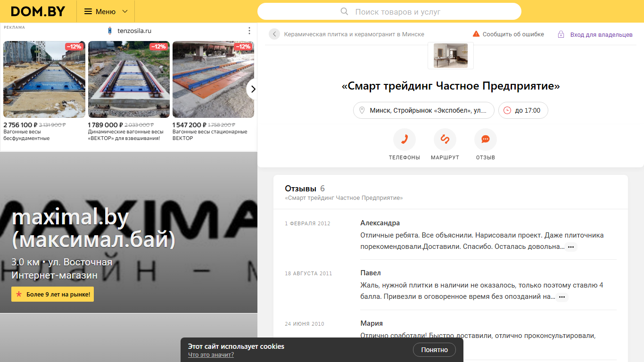This screenshot has height=362, width=644.
Task: Click the warning triangle icon
Action: click(x=476, y=34)
